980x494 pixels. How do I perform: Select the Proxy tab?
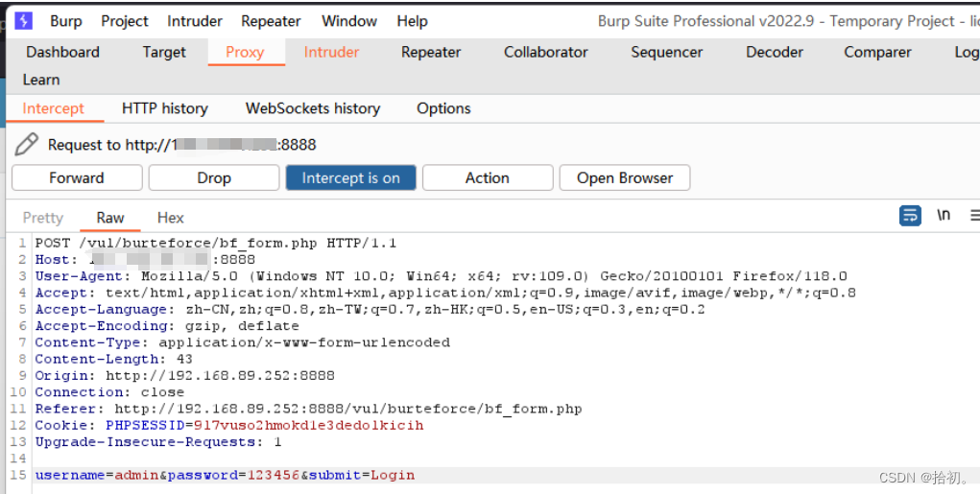[x=245, y=52]
